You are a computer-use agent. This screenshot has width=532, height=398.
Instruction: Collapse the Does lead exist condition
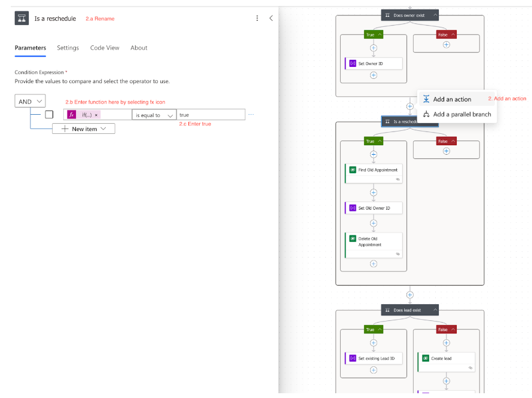435,310
